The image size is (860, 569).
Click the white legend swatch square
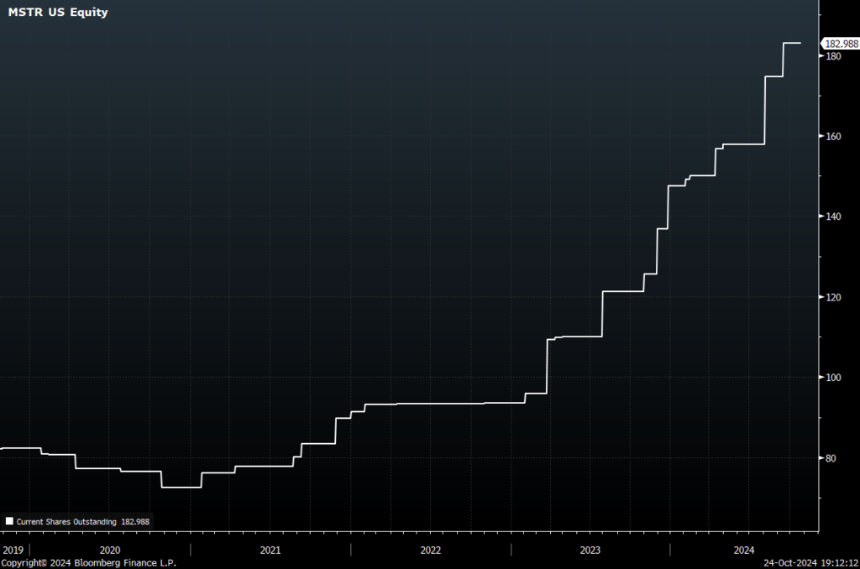click(x=9, y=521)
